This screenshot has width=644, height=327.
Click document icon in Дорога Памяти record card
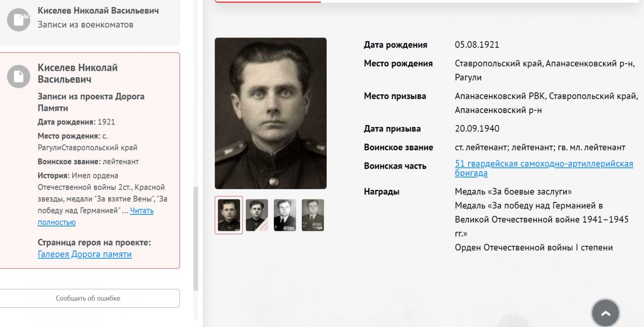[x=18, y=76]
